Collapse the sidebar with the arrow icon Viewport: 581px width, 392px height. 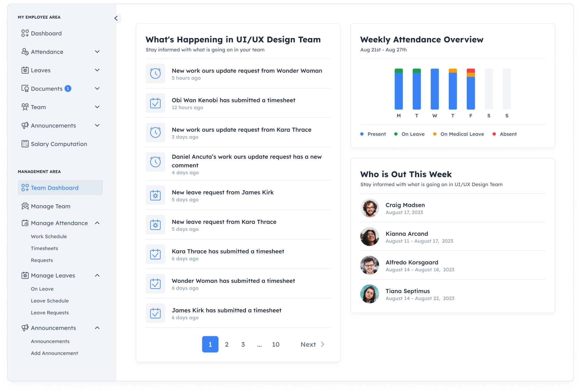coord(116,18)
